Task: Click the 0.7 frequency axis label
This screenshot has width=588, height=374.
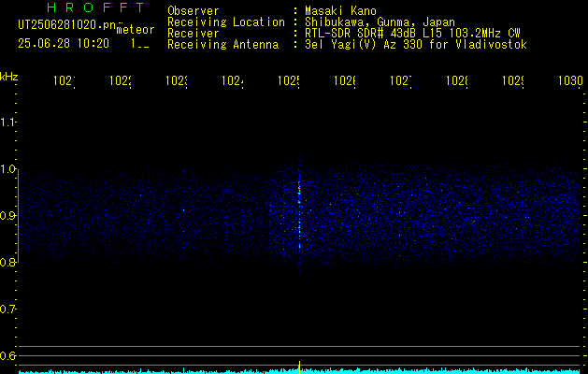Action: tap(8, 309)
